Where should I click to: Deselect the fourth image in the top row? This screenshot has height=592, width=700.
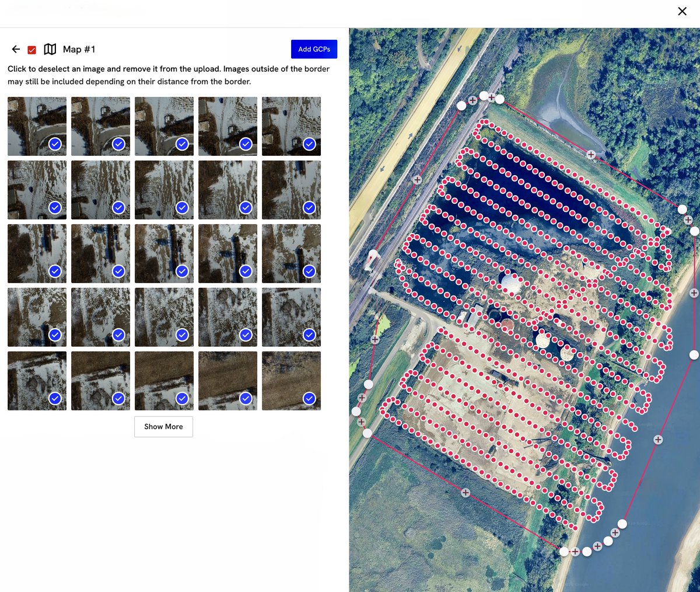pos(228,126)
